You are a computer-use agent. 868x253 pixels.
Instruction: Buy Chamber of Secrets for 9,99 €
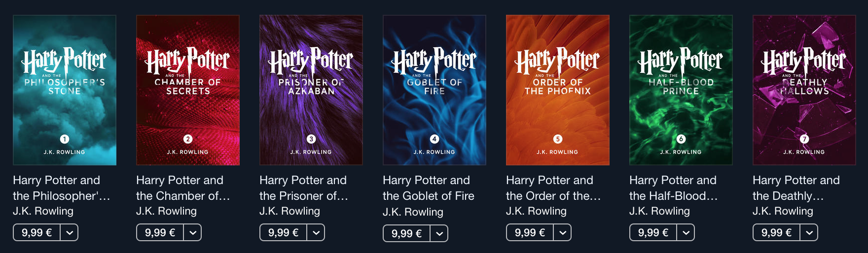pos(160,232)
